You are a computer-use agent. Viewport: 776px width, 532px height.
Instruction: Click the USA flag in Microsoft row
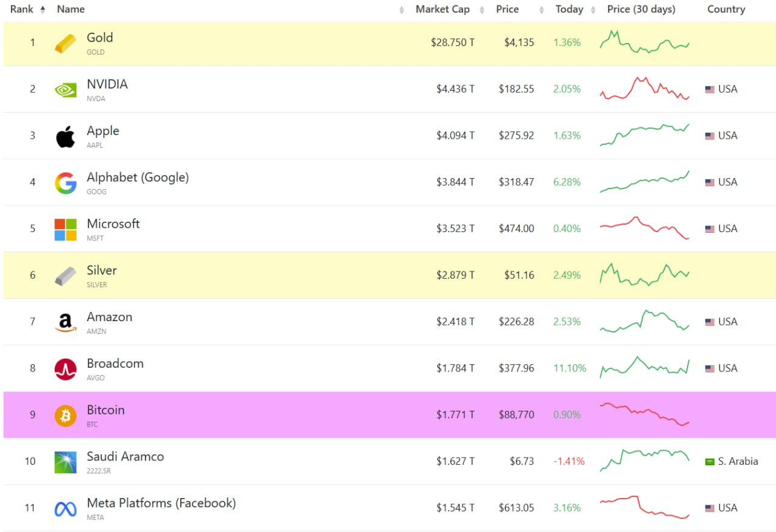coord(709,229)
